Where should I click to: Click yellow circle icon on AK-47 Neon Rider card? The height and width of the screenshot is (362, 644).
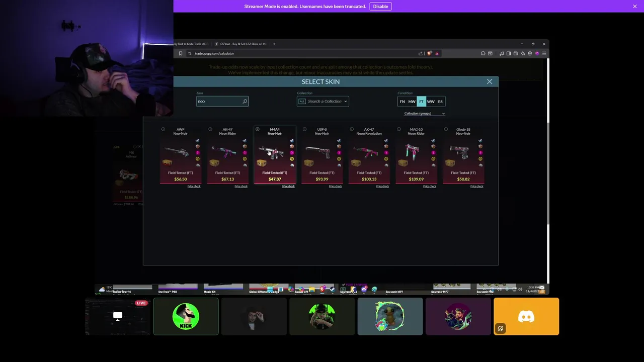[245, 159]
